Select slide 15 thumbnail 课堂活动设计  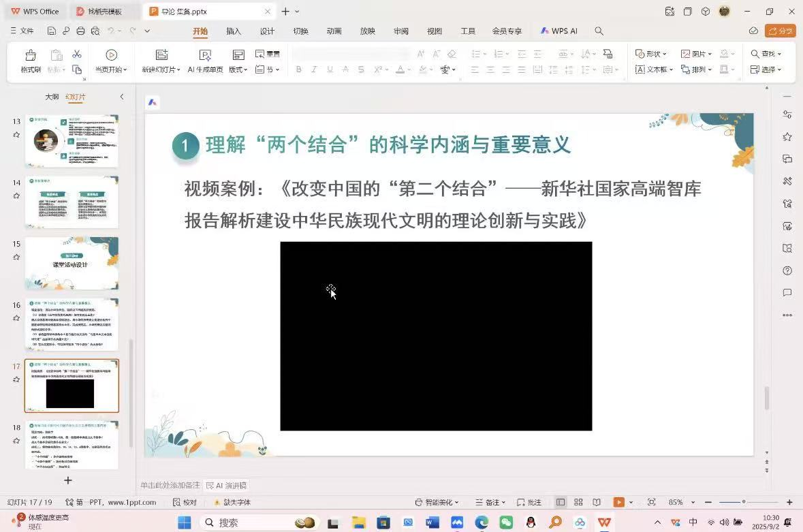[72, 263]
